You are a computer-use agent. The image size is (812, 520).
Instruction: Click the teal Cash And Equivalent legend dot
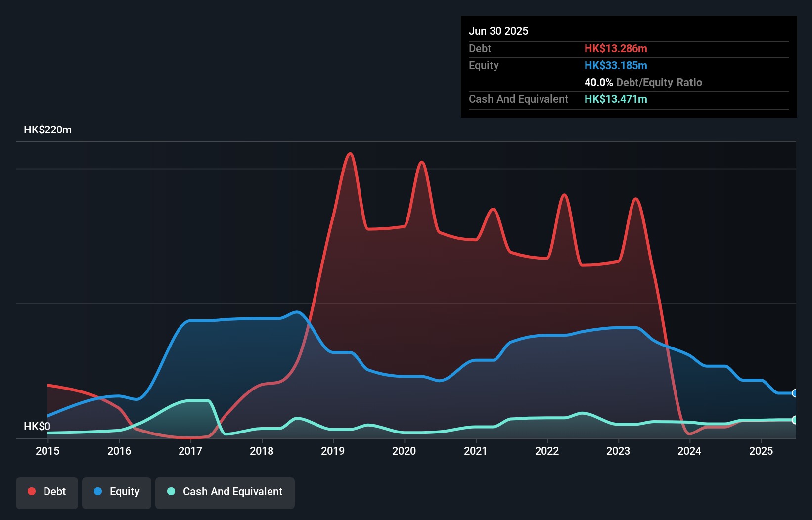[170, 491]
